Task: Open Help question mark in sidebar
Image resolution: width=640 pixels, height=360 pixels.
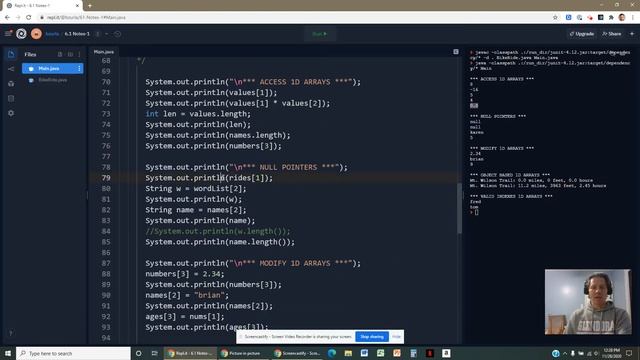Action: click(11, 333)
